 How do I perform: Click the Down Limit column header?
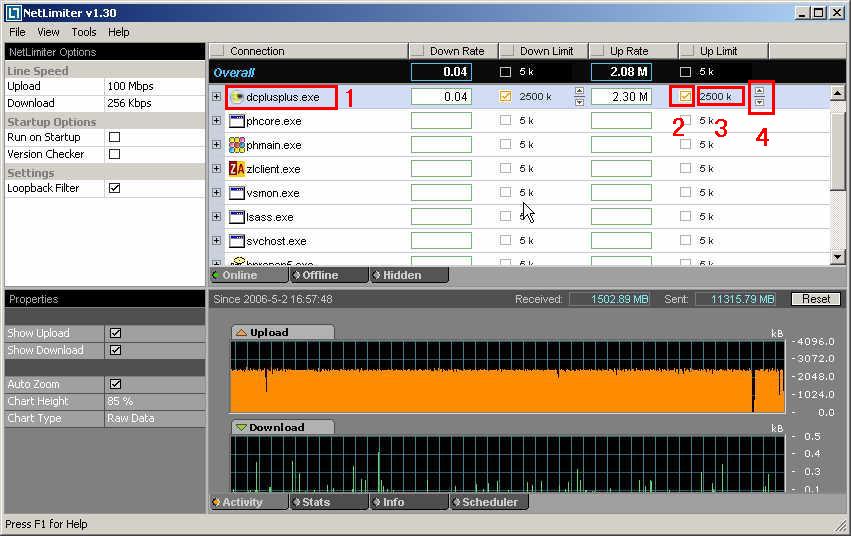coord(543,51)
